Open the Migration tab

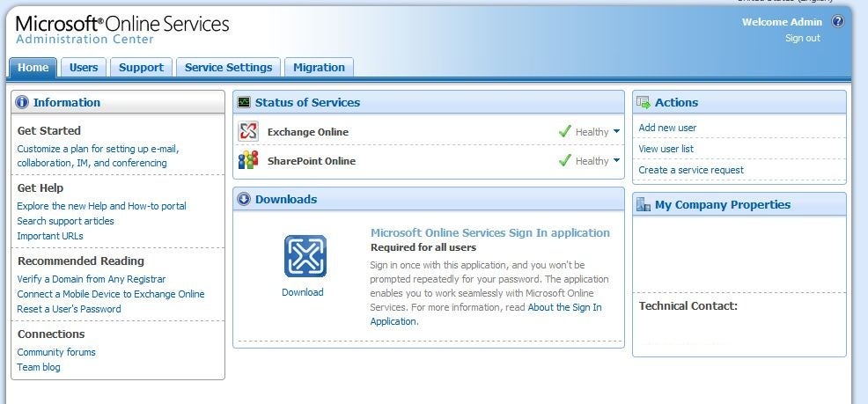pyautogui.click(x=319, y=68)
